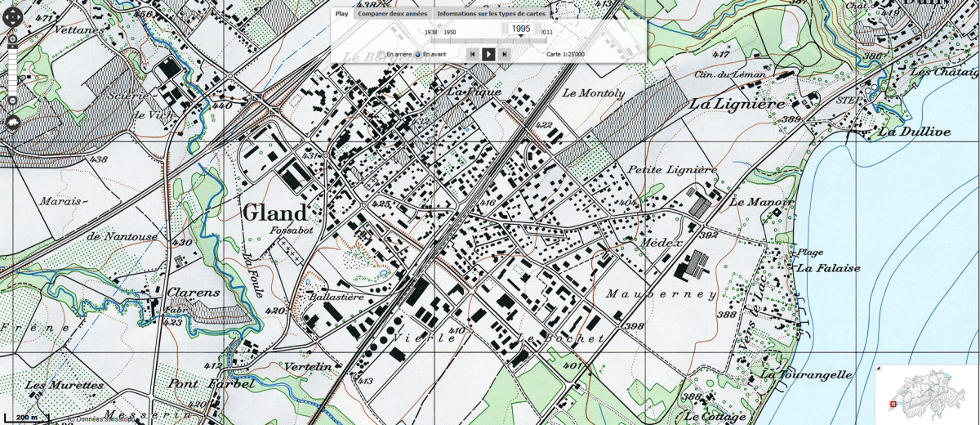Open the 'Comparer deux années' tab

pos(393,13)
